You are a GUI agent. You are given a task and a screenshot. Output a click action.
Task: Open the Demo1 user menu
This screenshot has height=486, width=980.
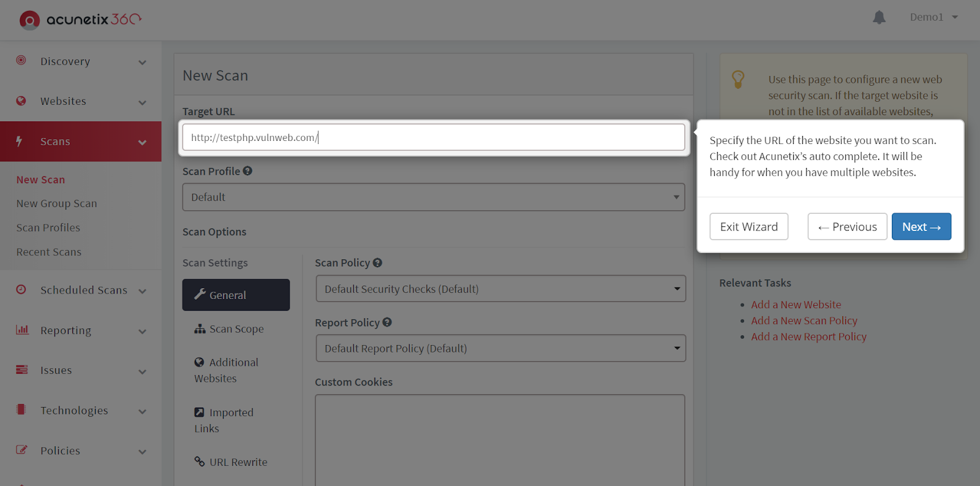pos(933,17)
